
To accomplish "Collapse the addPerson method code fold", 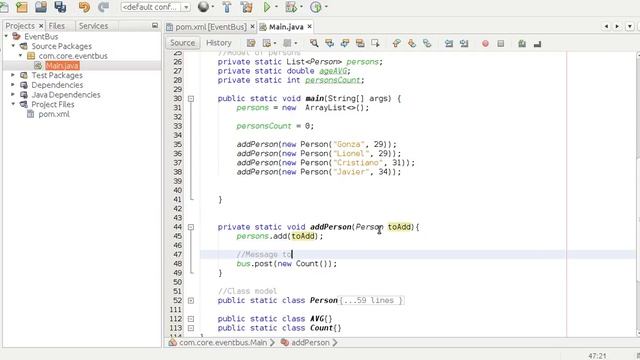I will [x=191, y=227].
